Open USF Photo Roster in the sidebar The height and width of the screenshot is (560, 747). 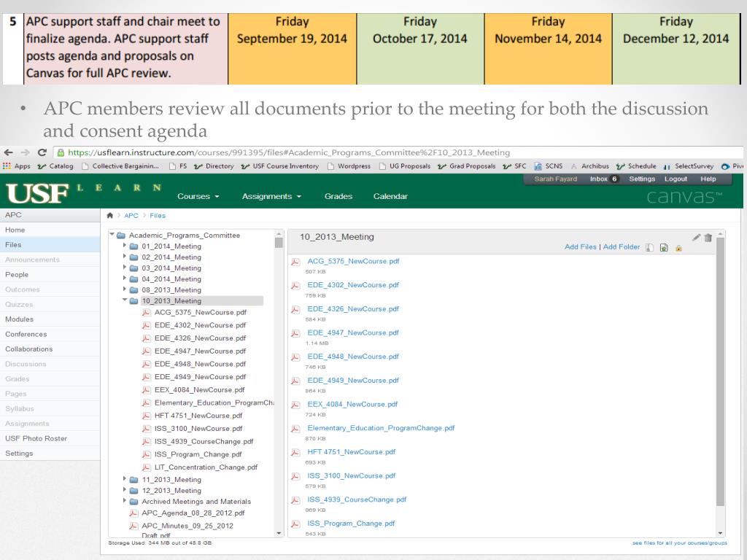click(50, 438)
